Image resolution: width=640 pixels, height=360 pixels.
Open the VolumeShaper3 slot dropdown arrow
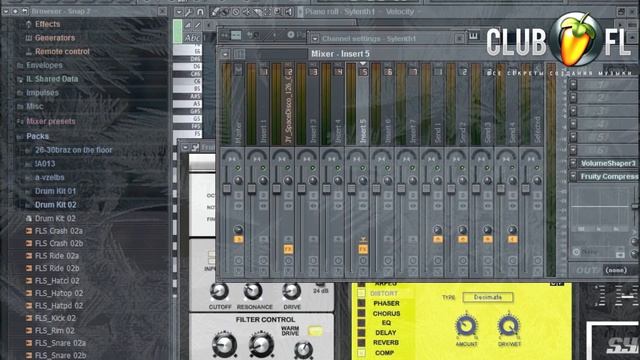pyautogui.click(x=573, y=163)
